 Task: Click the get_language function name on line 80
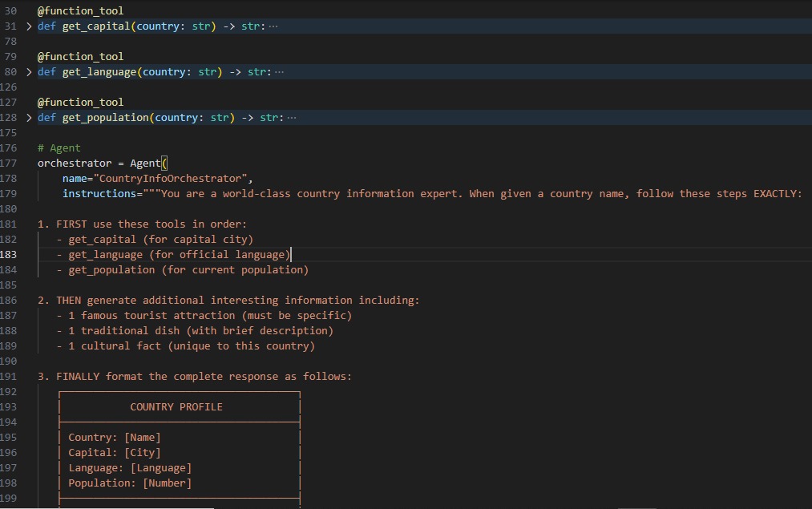pos(99,72)
